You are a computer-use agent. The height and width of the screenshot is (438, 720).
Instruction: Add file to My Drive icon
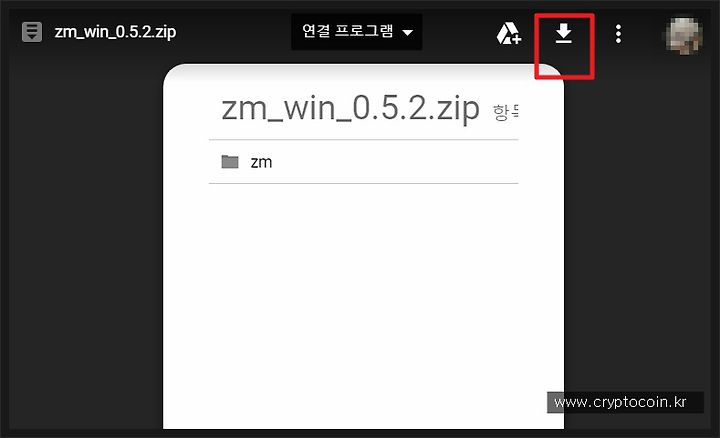[x=508, y=33]
